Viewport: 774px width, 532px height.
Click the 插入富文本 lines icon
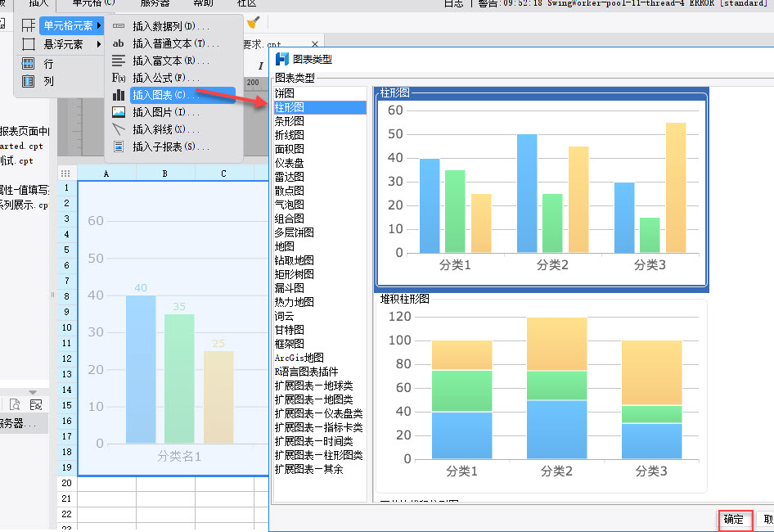tap(119, 61)
